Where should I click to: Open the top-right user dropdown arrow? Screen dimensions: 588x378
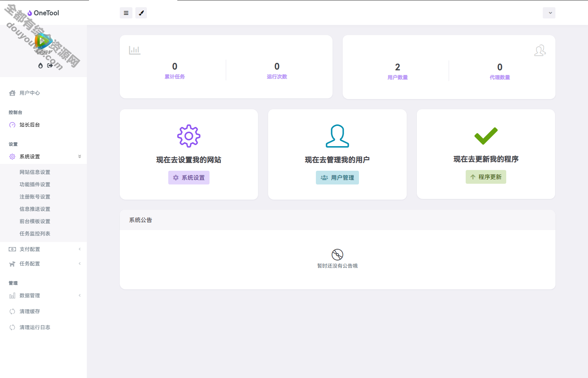click(549, 13)
